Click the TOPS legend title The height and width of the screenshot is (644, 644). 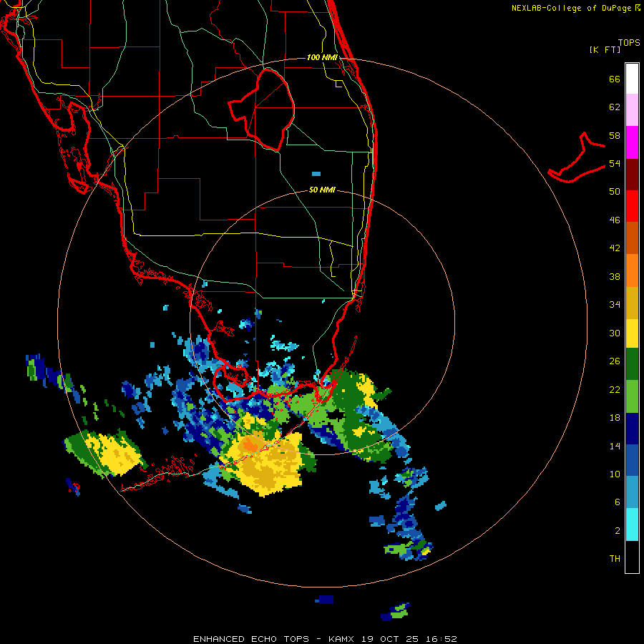click(629, 42)
